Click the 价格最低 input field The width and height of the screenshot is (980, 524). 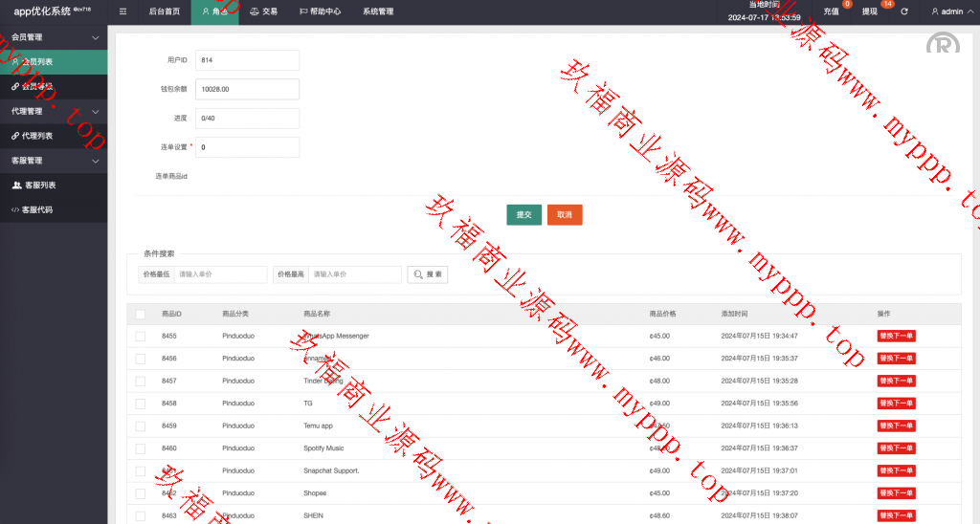coord(220,274)
